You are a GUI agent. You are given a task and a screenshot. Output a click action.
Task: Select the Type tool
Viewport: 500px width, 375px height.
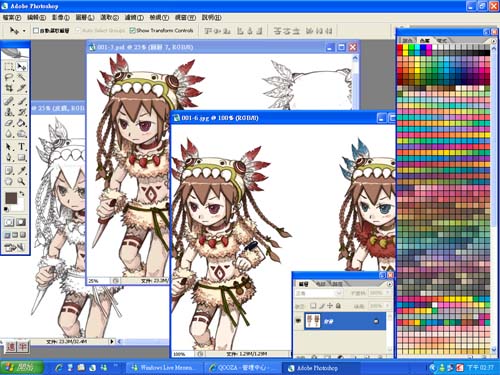(22, 147)
